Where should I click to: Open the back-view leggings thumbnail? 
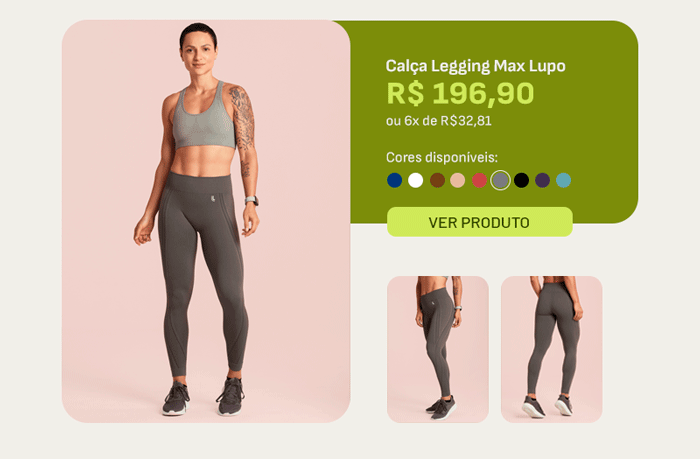(x=552, y=349)
